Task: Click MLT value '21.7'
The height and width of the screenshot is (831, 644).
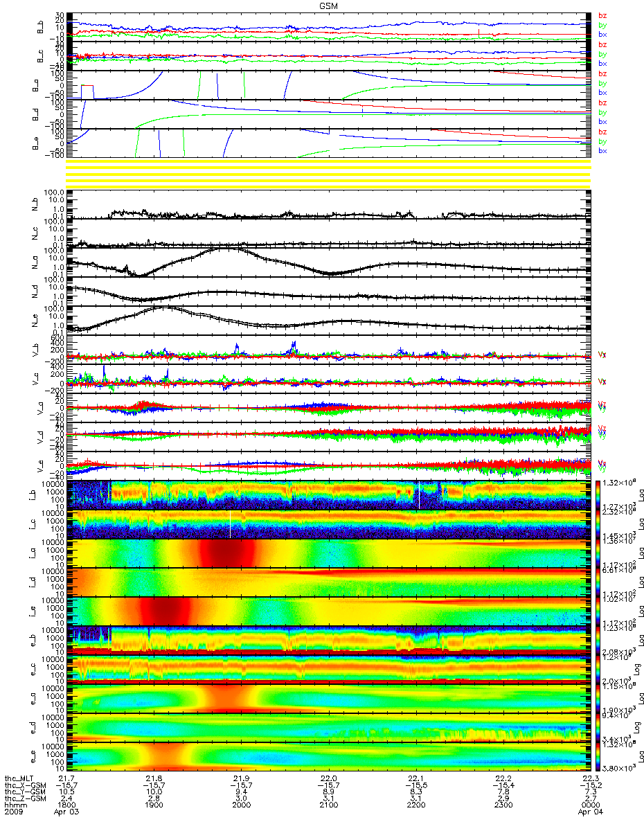Action: point(68,778)
